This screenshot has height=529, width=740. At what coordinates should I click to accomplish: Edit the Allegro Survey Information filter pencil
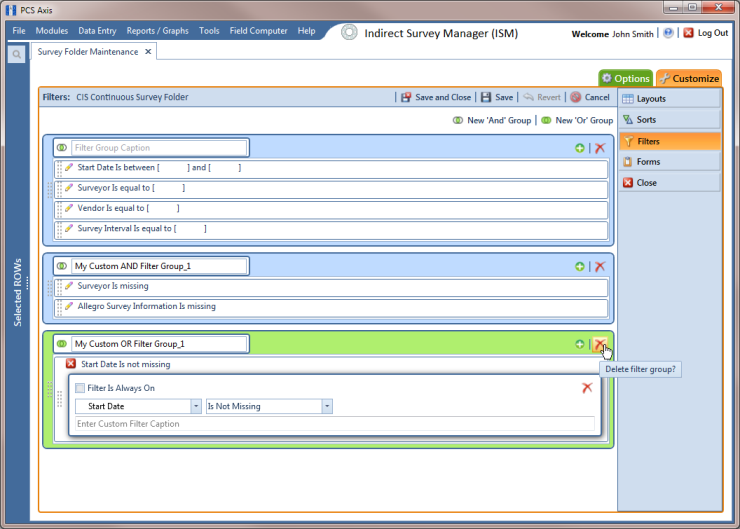69,306
